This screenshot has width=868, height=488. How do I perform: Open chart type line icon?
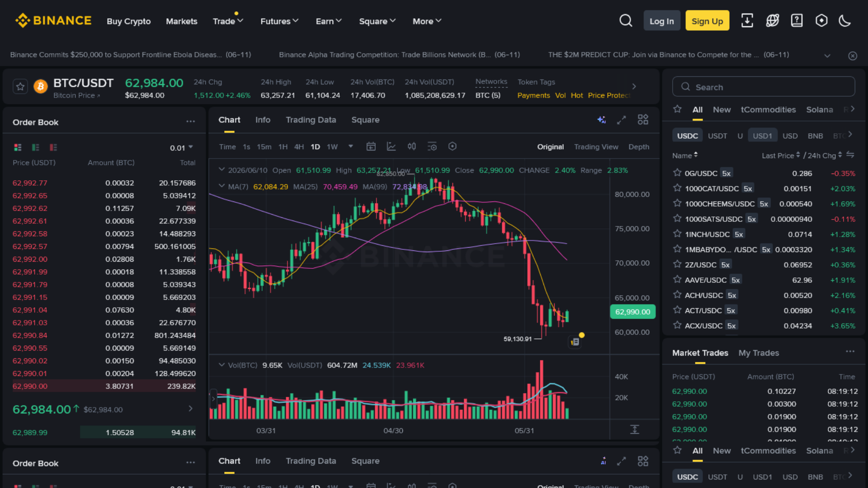click(x=392, y=146)
